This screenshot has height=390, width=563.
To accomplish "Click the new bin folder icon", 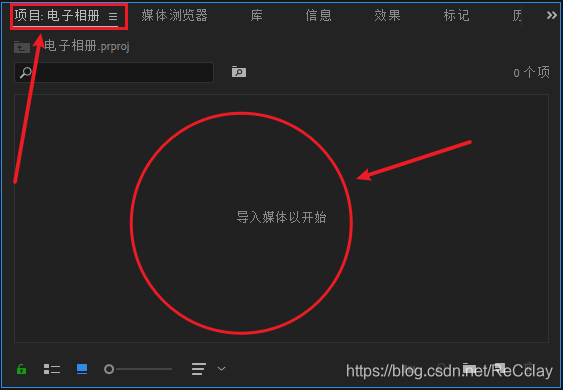I will 470,368.
